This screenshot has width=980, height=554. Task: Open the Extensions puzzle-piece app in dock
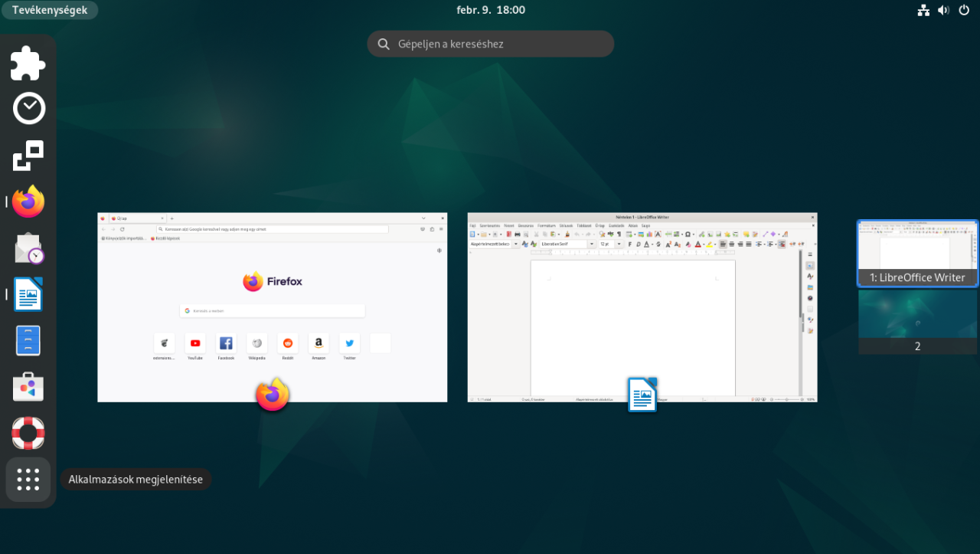[x=28, y=64]
